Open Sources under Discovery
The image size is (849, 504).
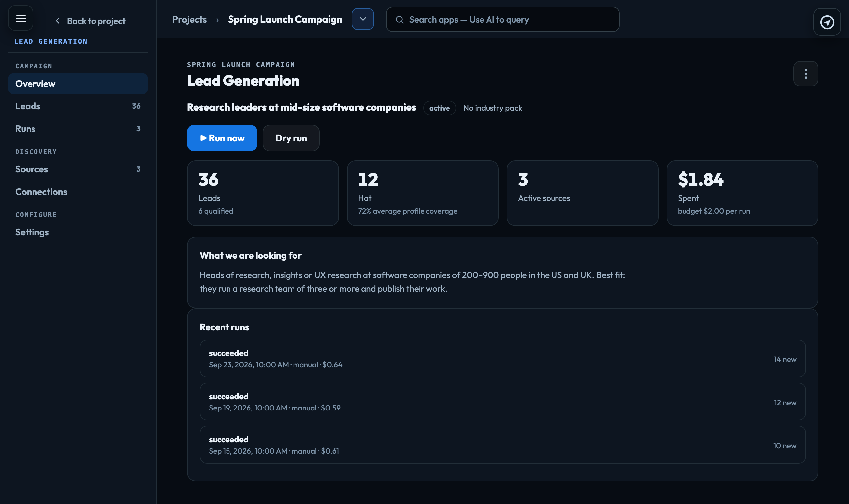pyautogui.click(x=78, y=169)
